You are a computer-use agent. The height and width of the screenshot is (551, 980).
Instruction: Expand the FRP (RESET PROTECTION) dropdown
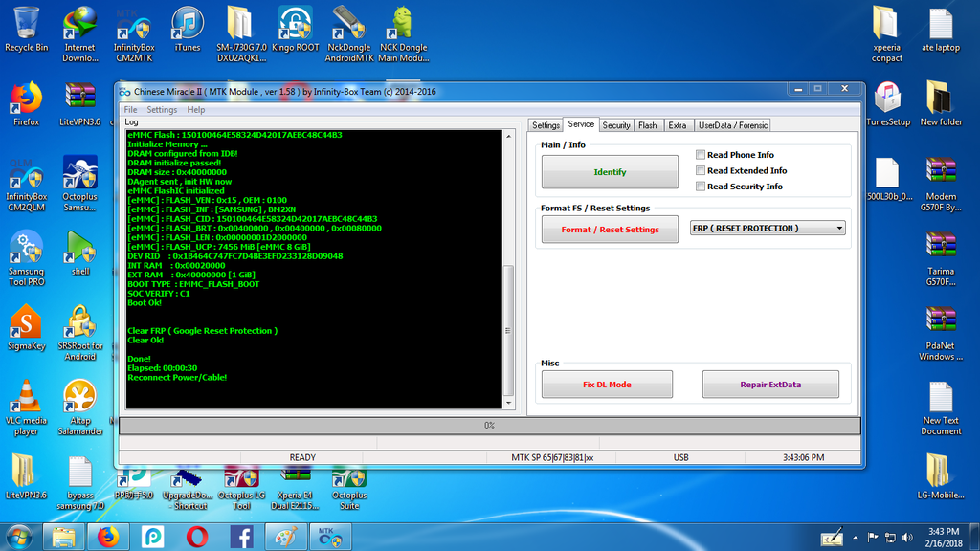coord(839,229)
